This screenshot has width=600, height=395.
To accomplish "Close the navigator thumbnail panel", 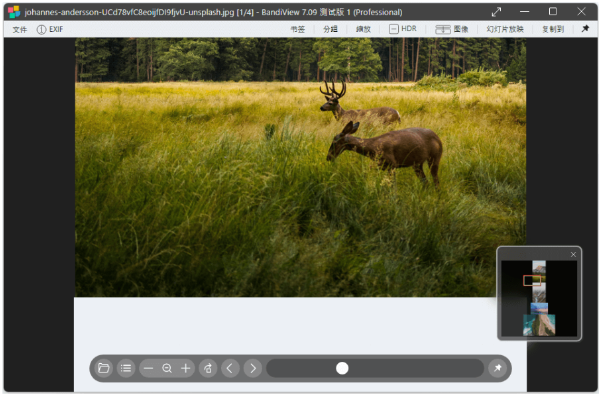I will pos(573,255).
